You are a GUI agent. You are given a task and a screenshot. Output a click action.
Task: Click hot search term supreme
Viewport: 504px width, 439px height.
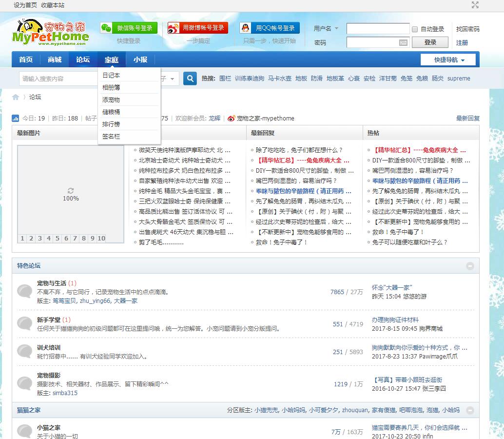[x=459, y=79]
